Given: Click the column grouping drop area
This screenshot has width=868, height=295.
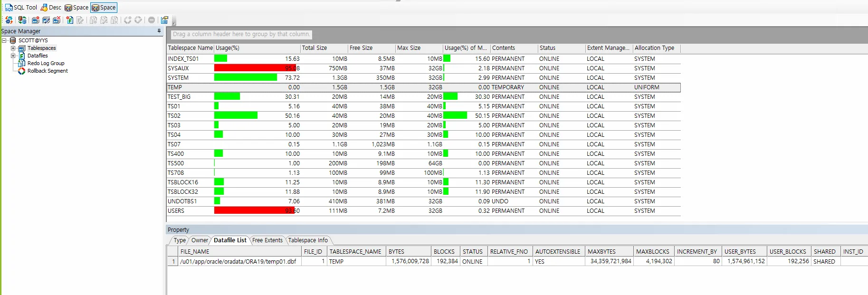Looking at the screenshot, I should pyautogui.click(x=241, y=34).
